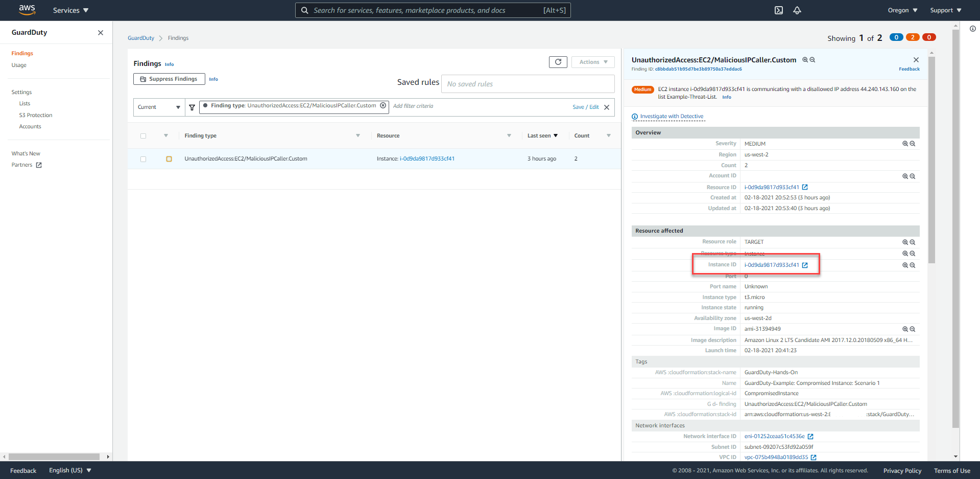980x479 pixels.
Task: Open the Support dropdown menu
Action: click(x=946, y=10)
